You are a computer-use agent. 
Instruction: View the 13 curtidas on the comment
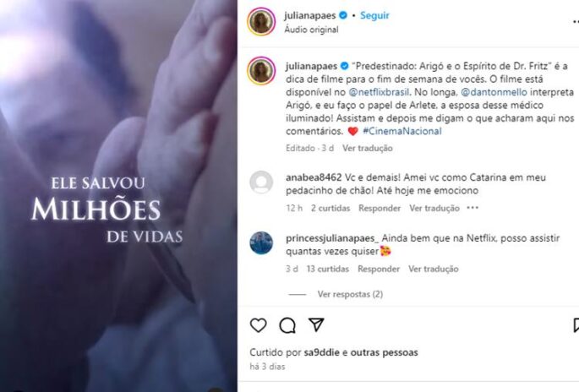[x=327, y=269]
